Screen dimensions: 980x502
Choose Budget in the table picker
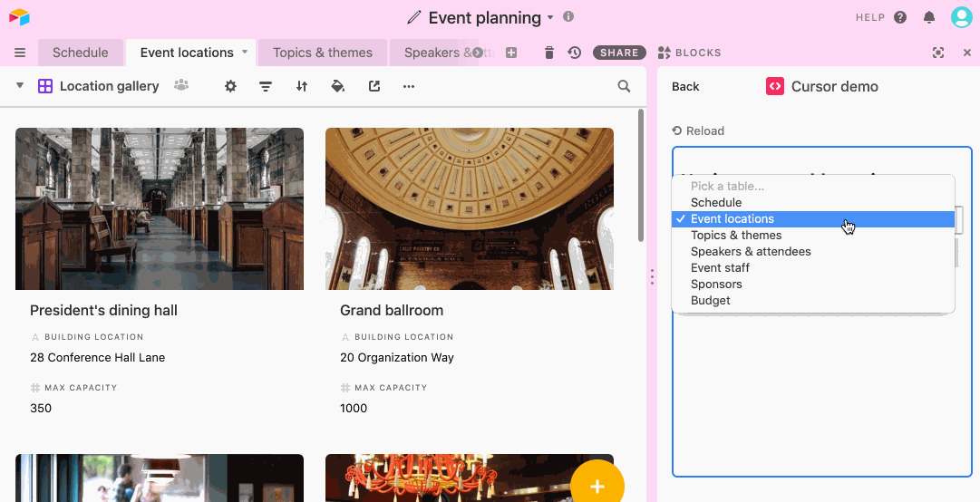click(813, 300)
